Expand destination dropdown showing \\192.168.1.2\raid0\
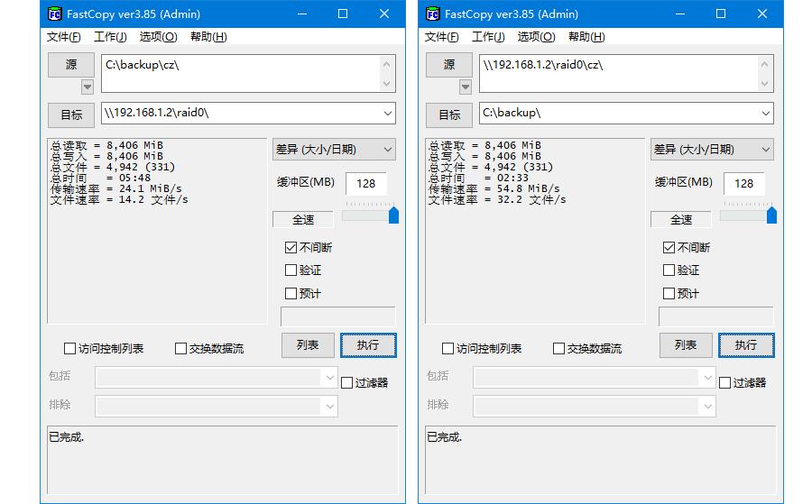The image size is (812, 504). point(387,114)
